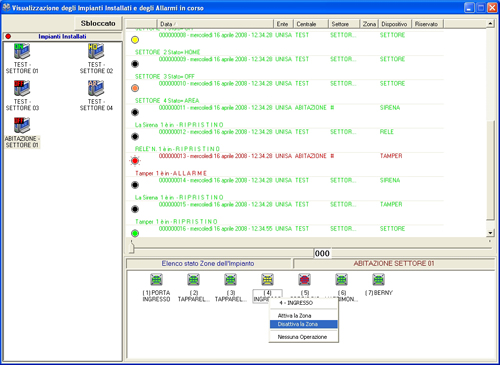Click the green status dot of event 000000016
Viewport: 500px width, 365px height.
point(135,233)
